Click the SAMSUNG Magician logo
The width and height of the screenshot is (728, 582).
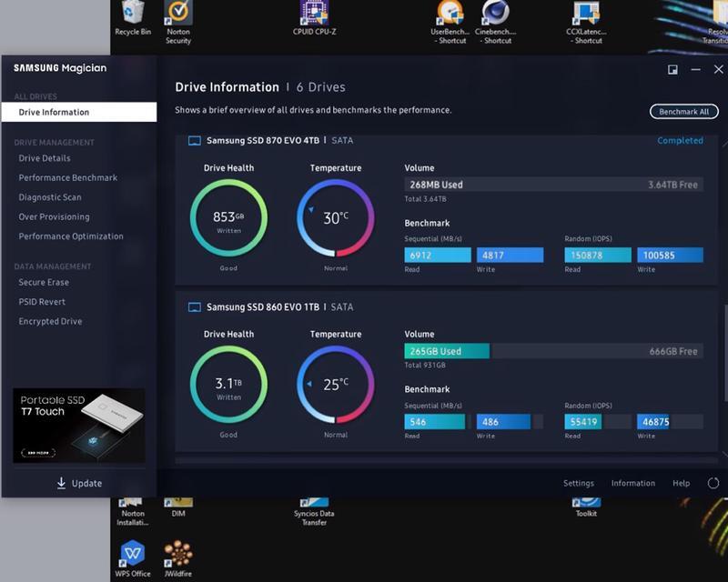click(x=60, y=68)
